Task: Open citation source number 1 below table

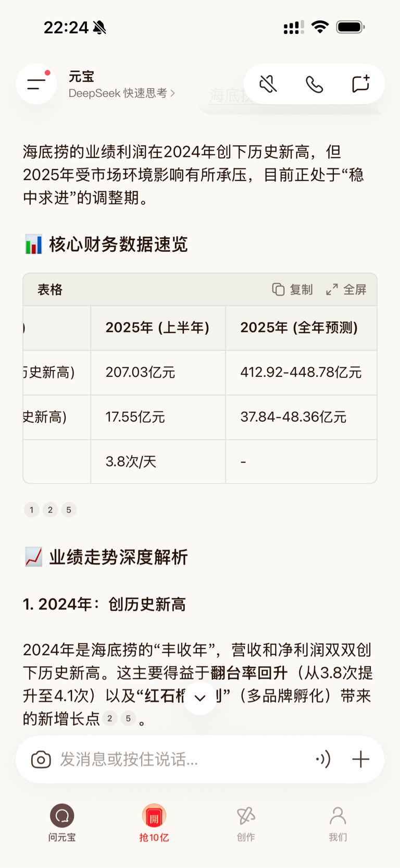Action: pos(32,509)
